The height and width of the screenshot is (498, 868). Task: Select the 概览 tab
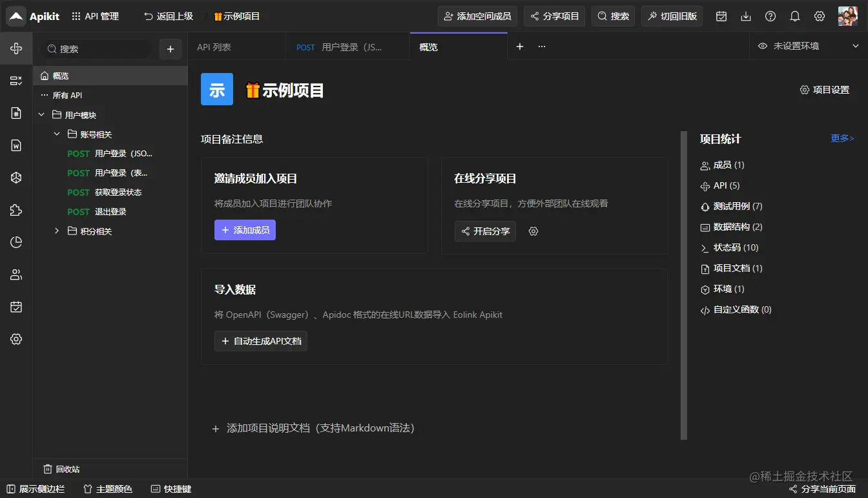coord(459,47)
